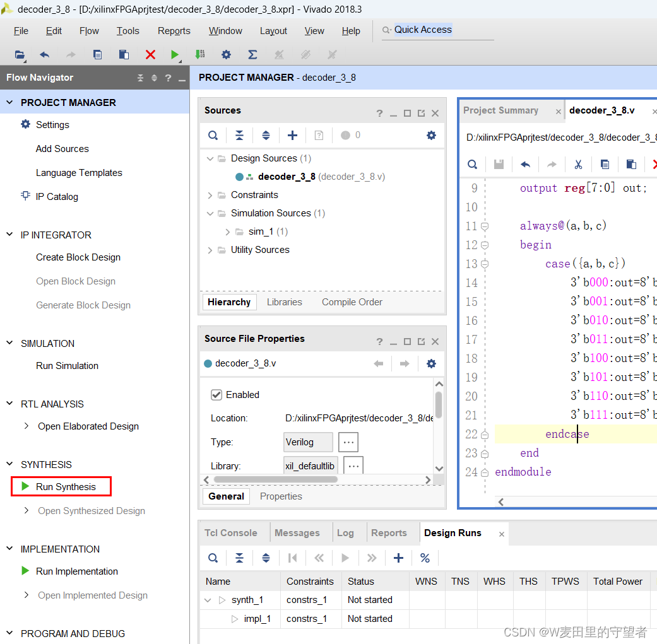Open Source File Properties settings gear
The image size is (657, 644).
click(431, 363)
